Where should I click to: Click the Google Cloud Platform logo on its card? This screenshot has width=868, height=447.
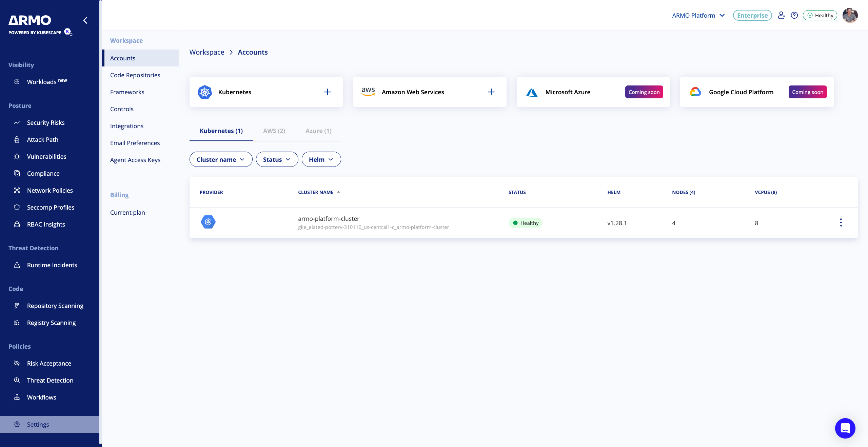point(695,92)
